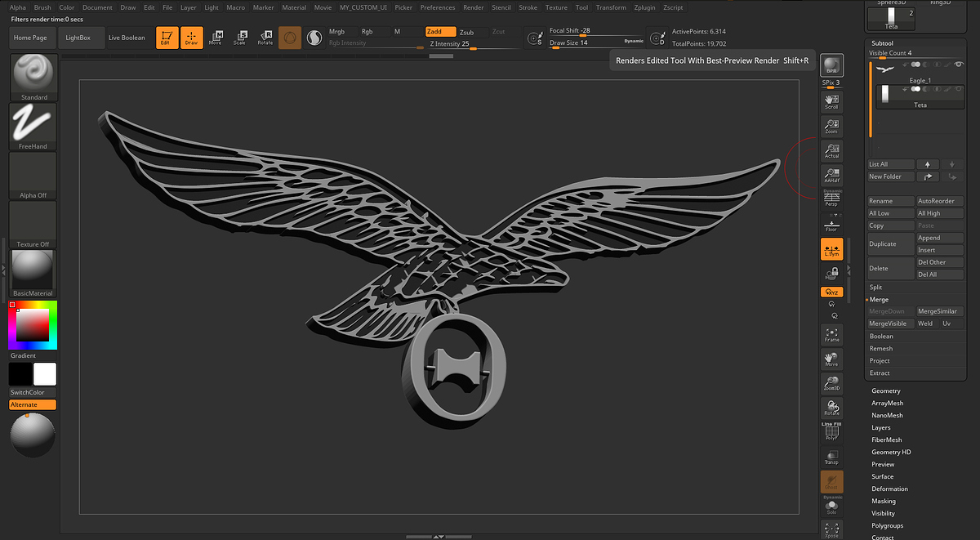
Task: Activate the Rotate transform tool in top shelf
Action: tap(265, 38)
